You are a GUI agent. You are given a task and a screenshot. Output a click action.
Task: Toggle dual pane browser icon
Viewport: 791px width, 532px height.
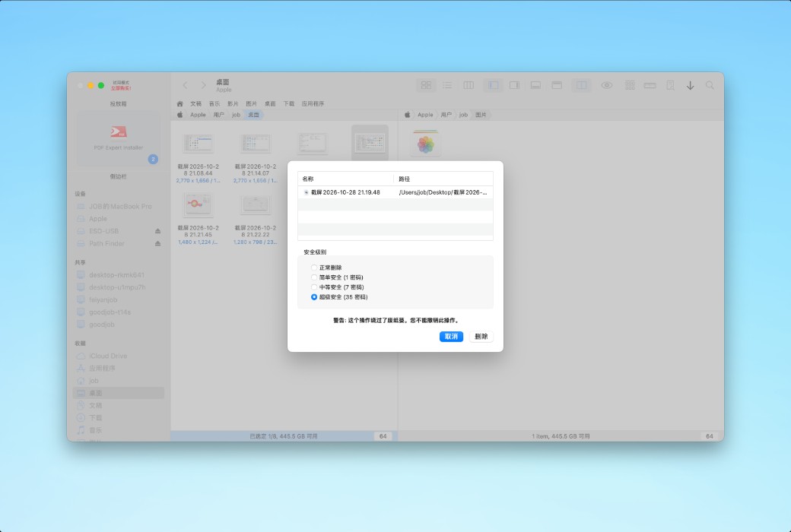pyautogui.click(x=582, y=85)
